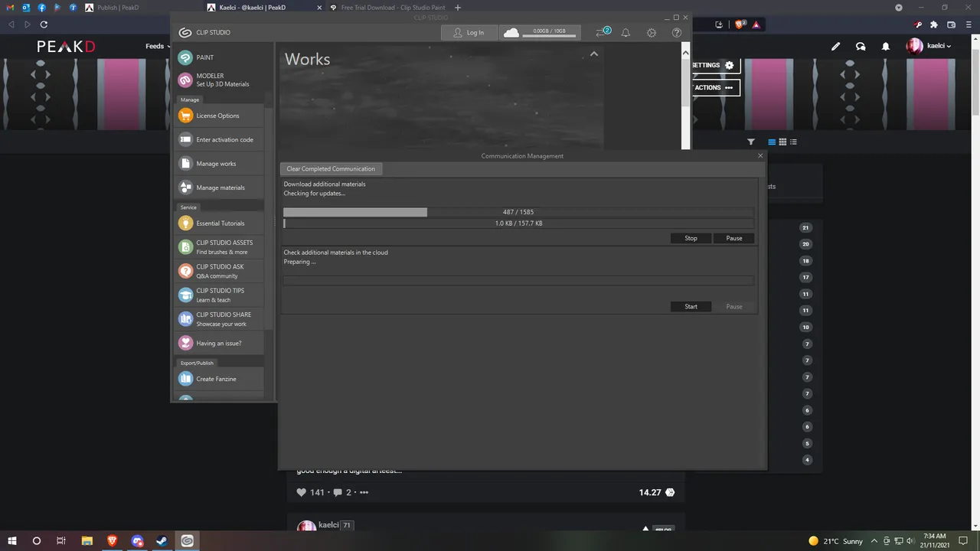Open Manage works in sidebar
Viewport: 980px width, 551px height.
218,163
